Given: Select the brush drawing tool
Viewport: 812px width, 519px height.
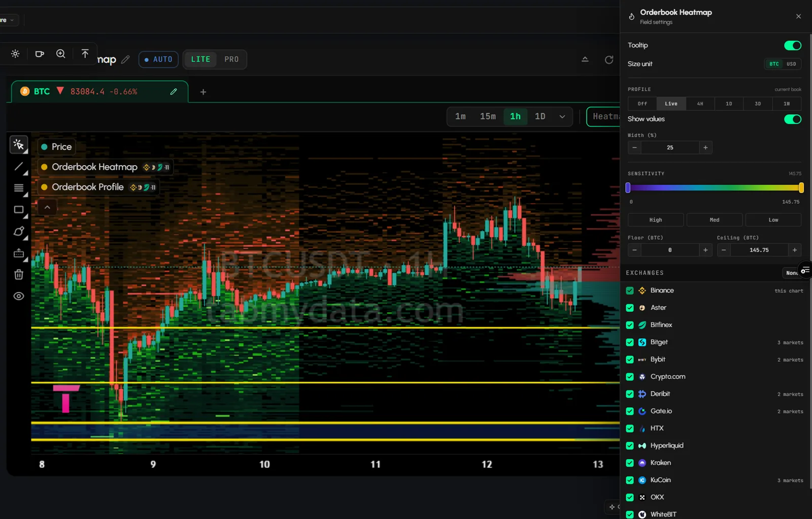Looking at the screenshot, I should click(x=19, y=232).
